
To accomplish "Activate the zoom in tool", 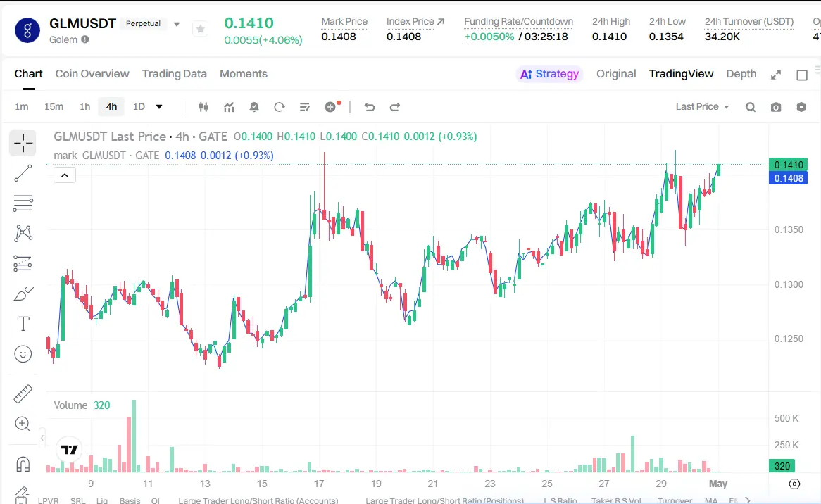I will [x=23, y=423].
